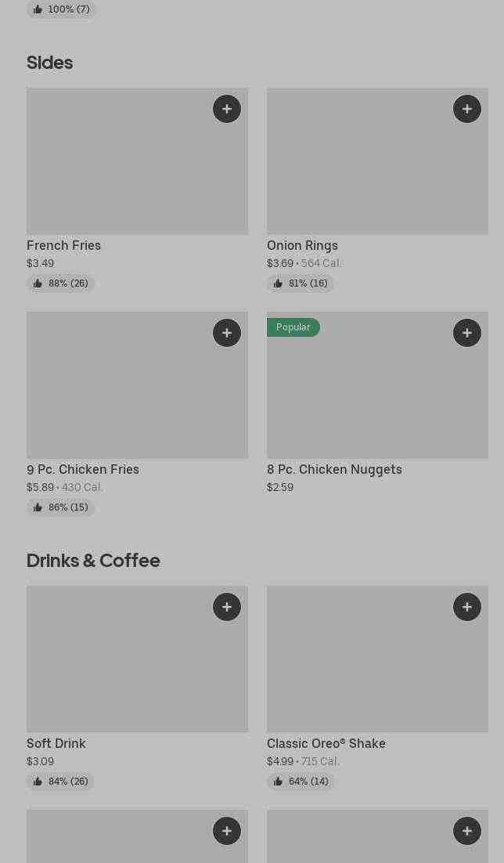Click plus icon on bottom-left partially visible item
Screen dimensions: 504x863
[227, 831]
